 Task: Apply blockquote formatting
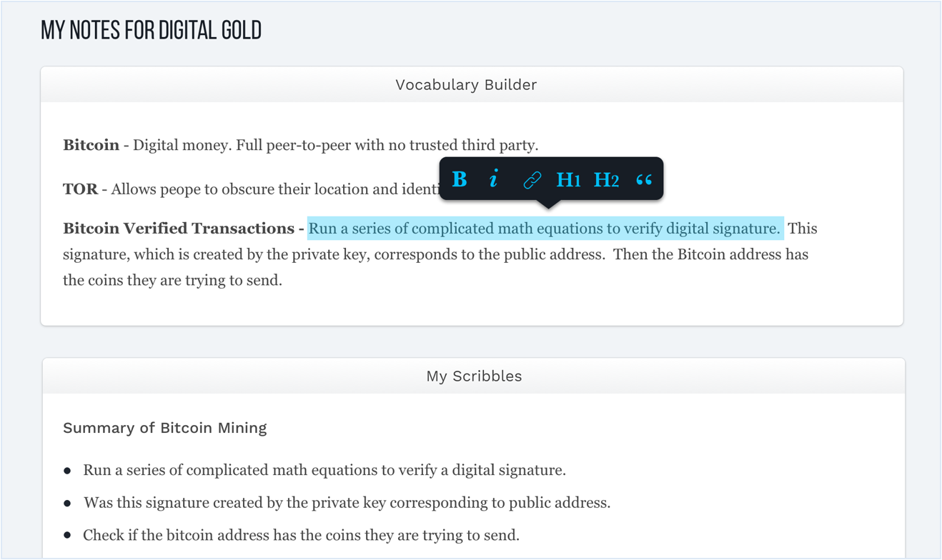pyautogui.click(x=644, y=179)
